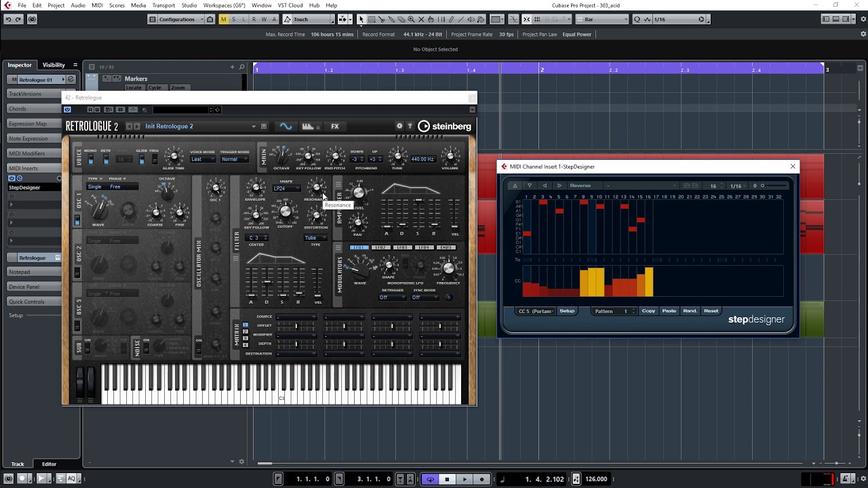The width and height of the screenshot is (868, 488).
Task: Toggle the Retrologue Read automation R button
Action: point(90,110)
